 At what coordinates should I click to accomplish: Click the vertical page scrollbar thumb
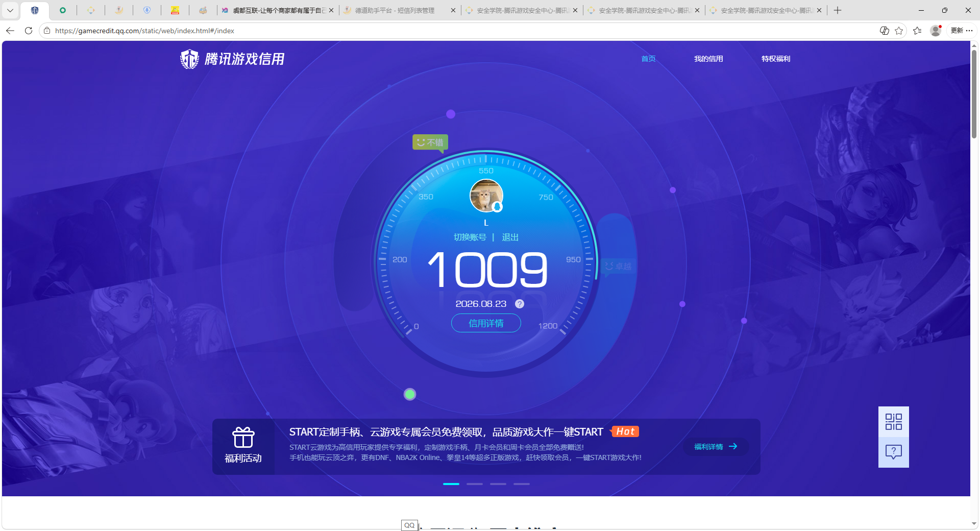[x=974, y=94]
